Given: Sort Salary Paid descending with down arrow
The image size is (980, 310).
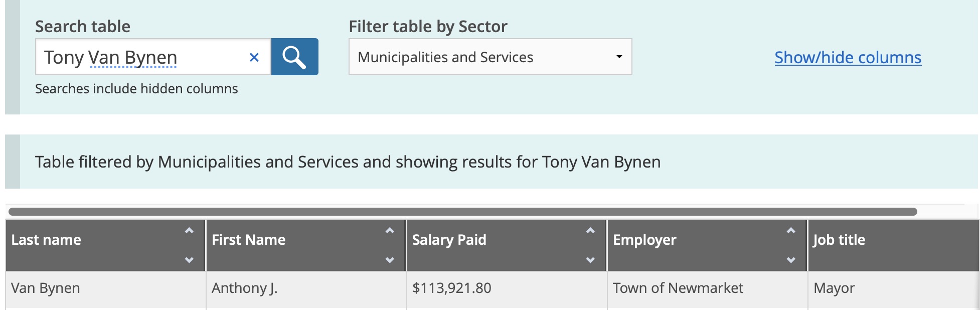Looking at the screenshot, I should 590,260.
